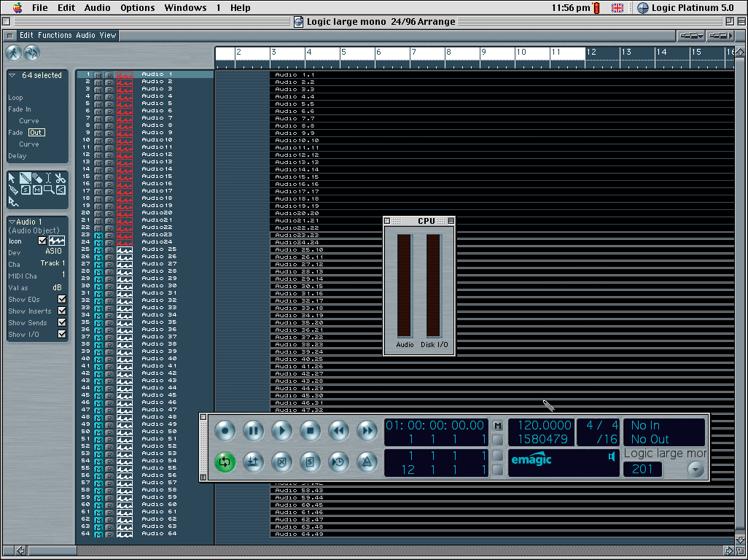Start playback with the transport Play button
The width and height of the screenshot is (748, 560).
pos(281,431)
